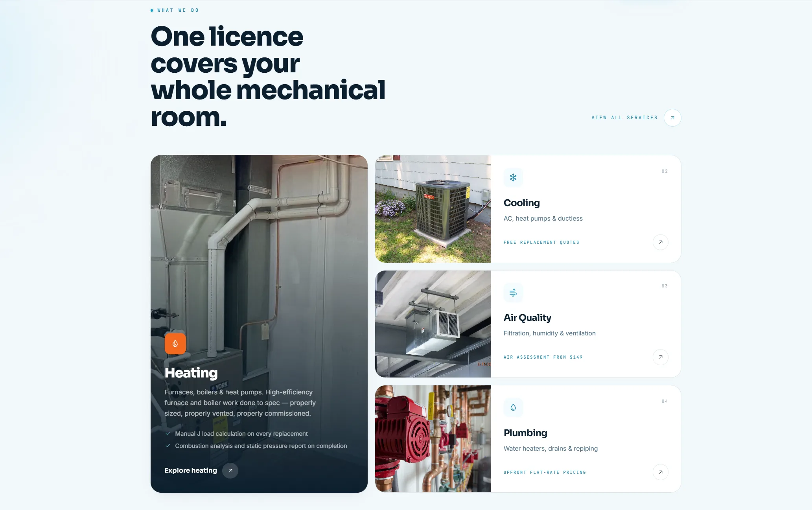
Task: Click the Manual J load calculation checklist line
Action: click(x=241, y=434)
